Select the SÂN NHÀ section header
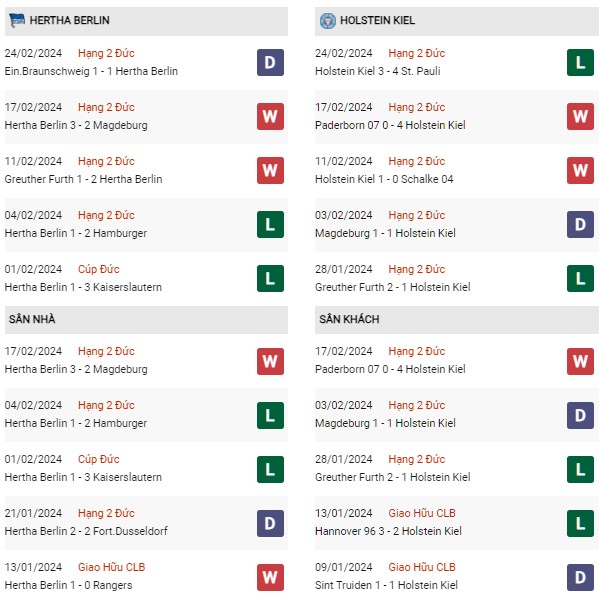 coord(146,319)
